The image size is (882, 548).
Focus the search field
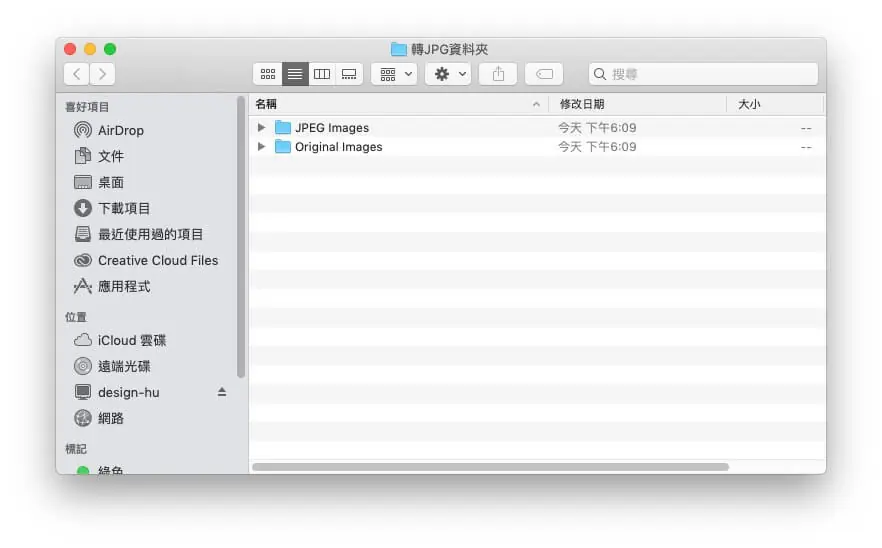tap(703, 74)
